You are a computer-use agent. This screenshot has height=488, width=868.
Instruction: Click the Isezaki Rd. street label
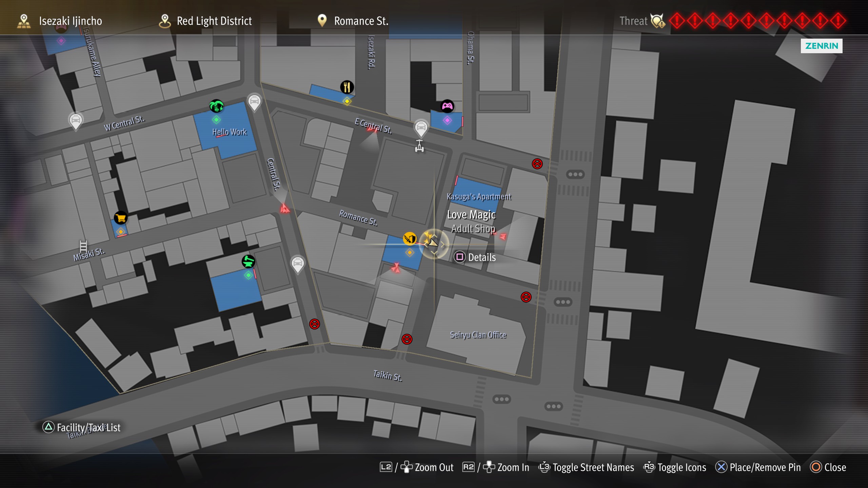tap(372, 52)
